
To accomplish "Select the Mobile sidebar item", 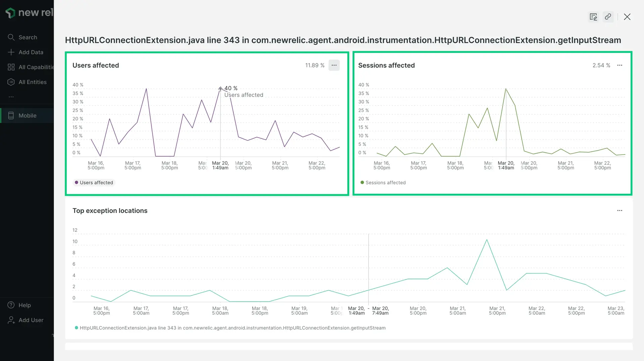I will 27,116.
